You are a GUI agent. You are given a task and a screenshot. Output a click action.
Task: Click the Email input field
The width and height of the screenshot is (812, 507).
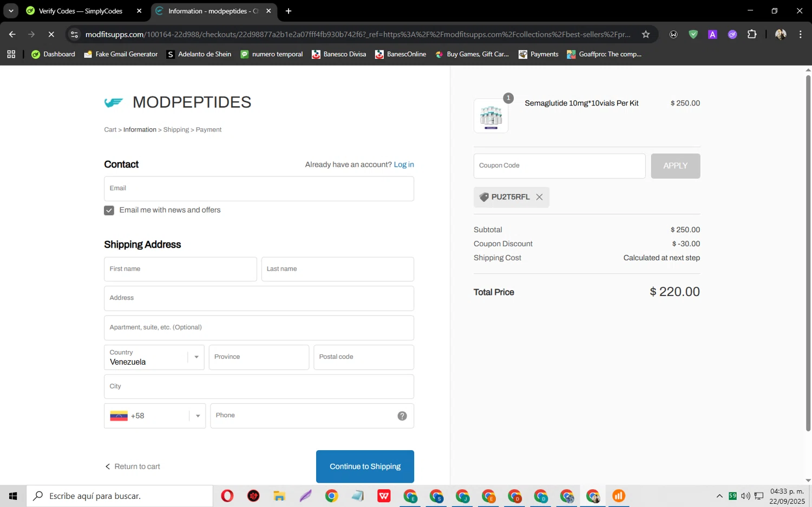(259, 188)
